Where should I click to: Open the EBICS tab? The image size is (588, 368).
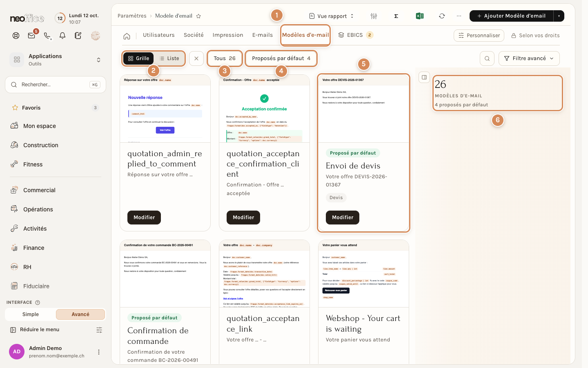point(355,35)
